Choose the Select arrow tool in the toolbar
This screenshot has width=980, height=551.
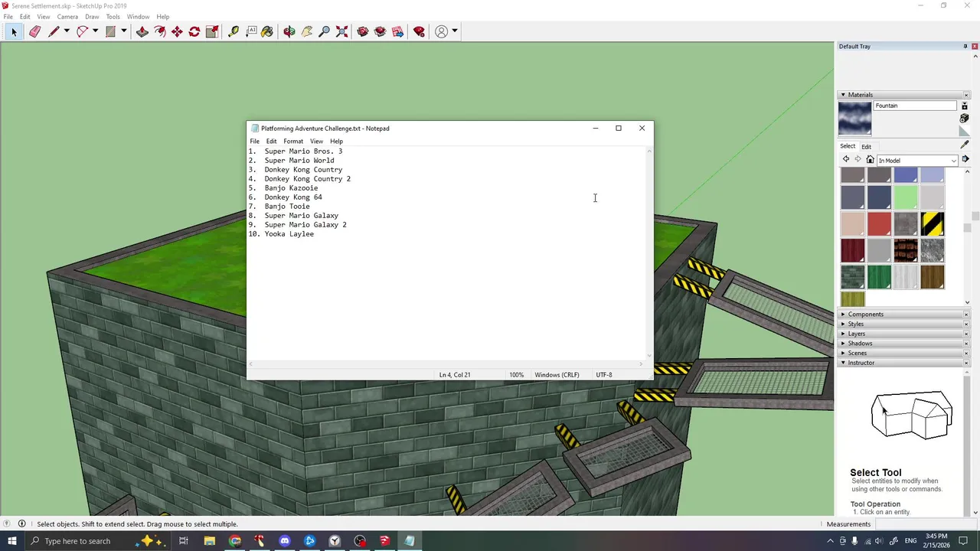[14, 31]
